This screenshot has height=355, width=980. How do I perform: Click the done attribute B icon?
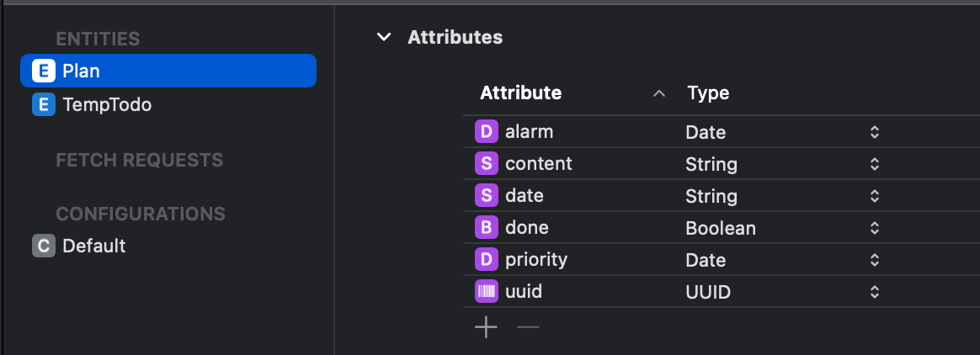pyautogui.click(x=487, y=227)
